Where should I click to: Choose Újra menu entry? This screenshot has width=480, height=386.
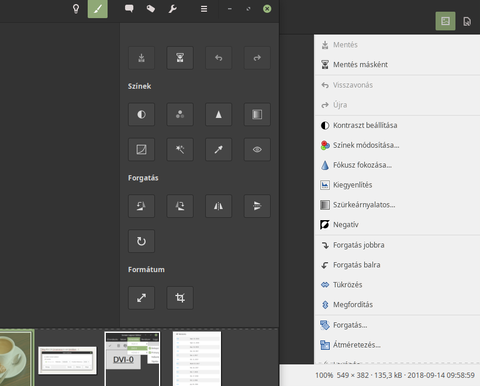(x=397, y=105)
